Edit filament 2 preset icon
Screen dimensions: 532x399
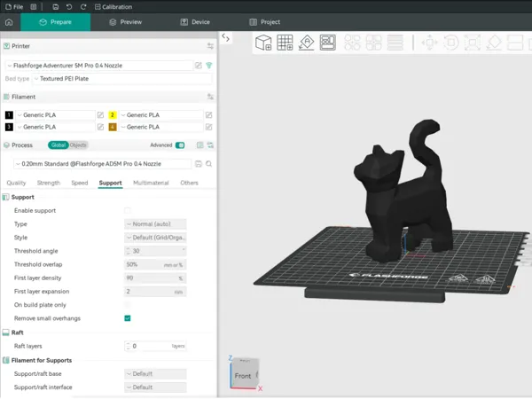208,115
